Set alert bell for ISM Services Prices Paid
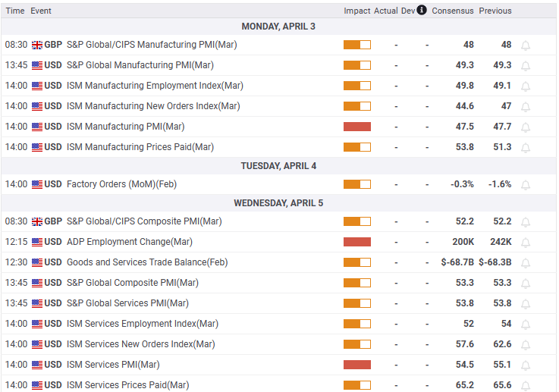Viewport: 559px width, 392px height. (526, 386)
